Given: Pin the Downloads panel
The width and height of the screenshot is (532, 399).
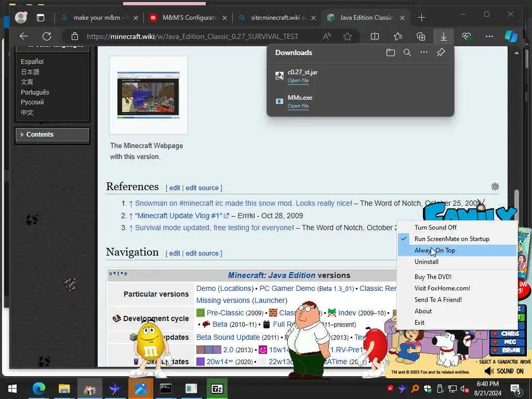Looking at the screenshot, I should [441, 52].
